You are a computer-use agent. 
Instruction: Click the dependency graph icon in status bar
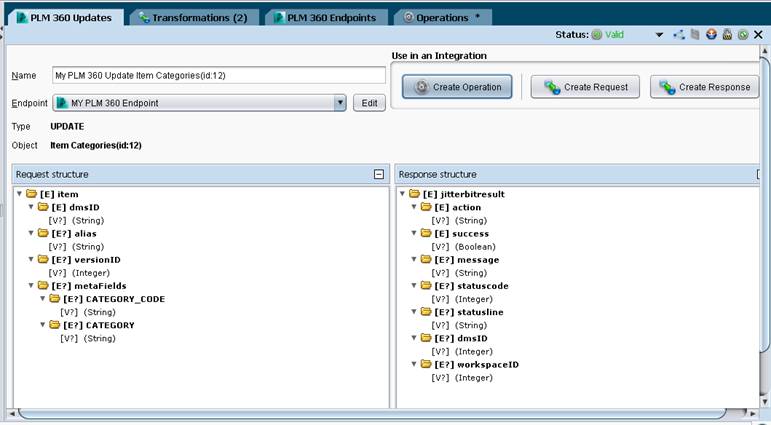click(x=679, y=35)
